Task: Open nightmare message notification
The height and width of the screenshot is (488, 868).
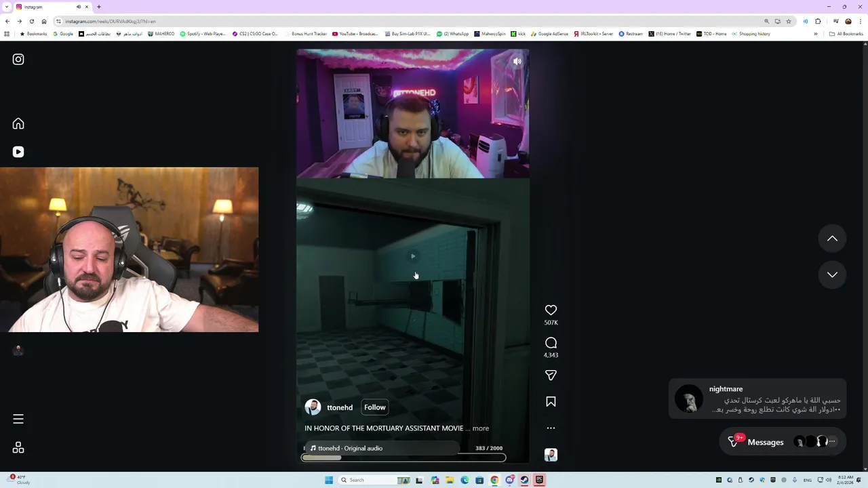Action: tap(757, 399)
